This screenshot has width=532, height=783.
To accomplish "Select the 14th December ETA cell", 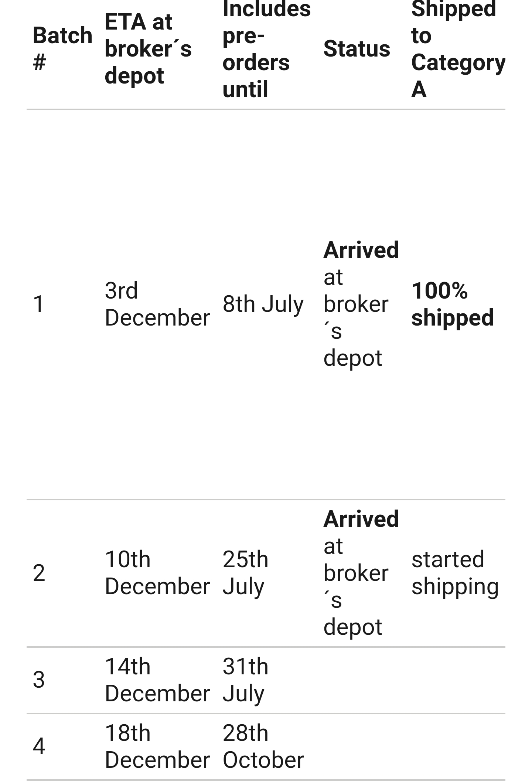I will (157, 680).
